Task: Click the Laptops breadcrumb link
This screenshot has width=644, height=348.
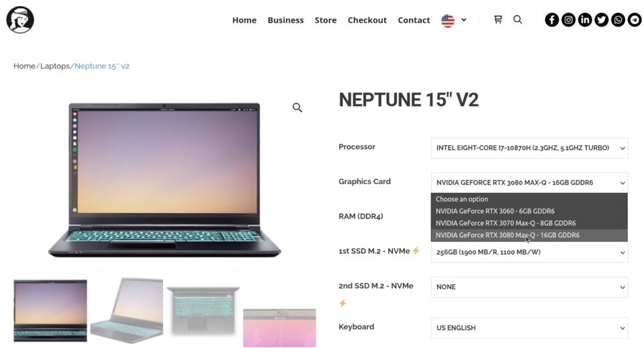Action: coord(55,66)
